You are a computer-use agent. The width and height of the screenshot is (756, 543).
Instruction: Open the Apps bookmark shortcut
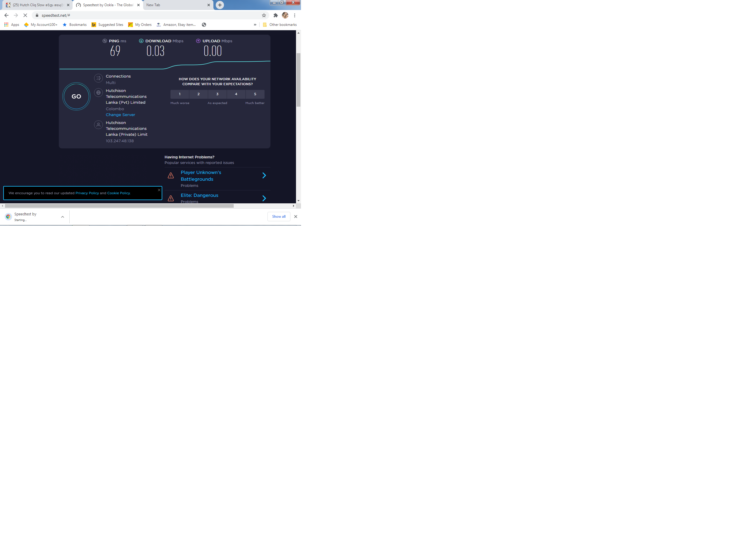[12, 25]
